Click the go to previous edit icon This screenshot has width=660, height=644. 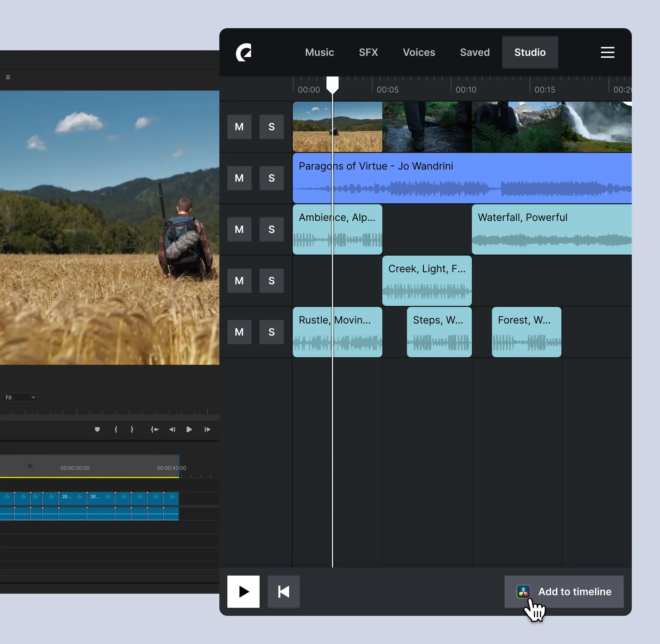coord(154,430)
